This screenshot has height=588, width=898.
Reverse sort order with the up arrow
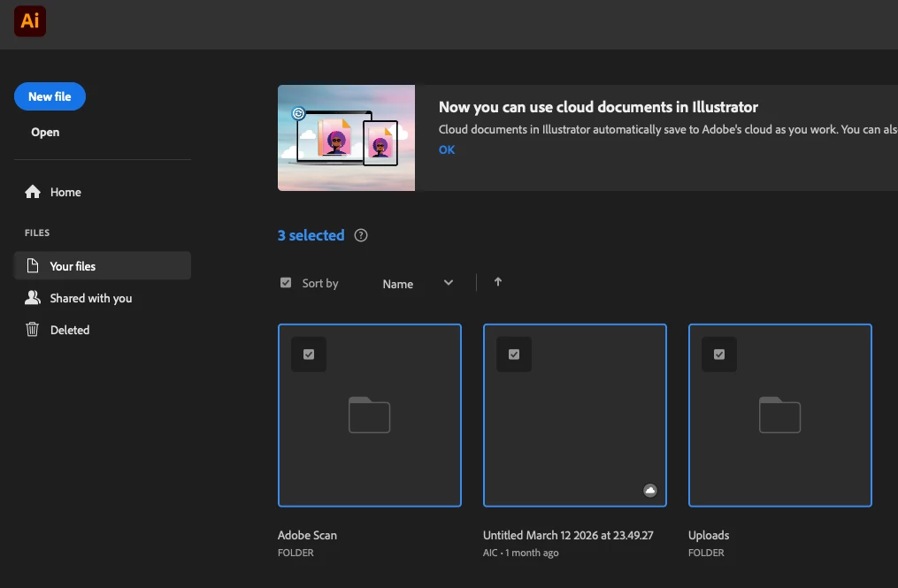[498, 282]
